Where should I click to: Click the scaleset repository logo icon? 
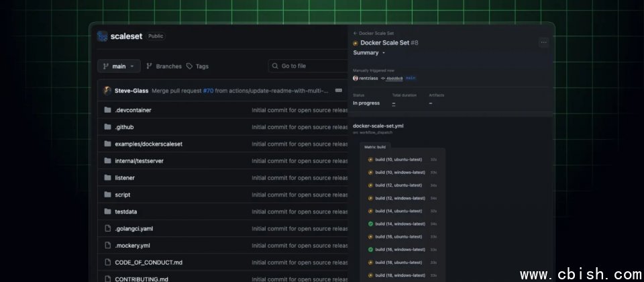pos(102,36)
